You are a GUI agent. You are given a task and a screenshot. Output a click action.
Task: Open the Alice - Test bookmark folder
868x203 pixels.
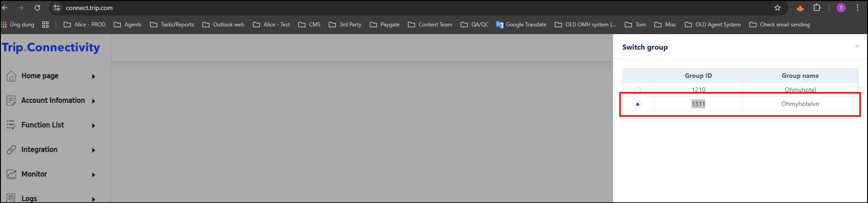coord(271,25)
